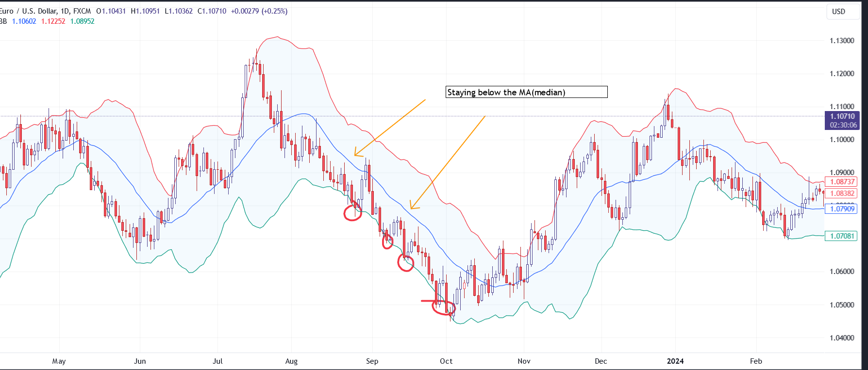Click the small red circle in early September
Image resolution: width=868 pixels, height=370 pixels.
pyautogui.click(x=387, y=241)
